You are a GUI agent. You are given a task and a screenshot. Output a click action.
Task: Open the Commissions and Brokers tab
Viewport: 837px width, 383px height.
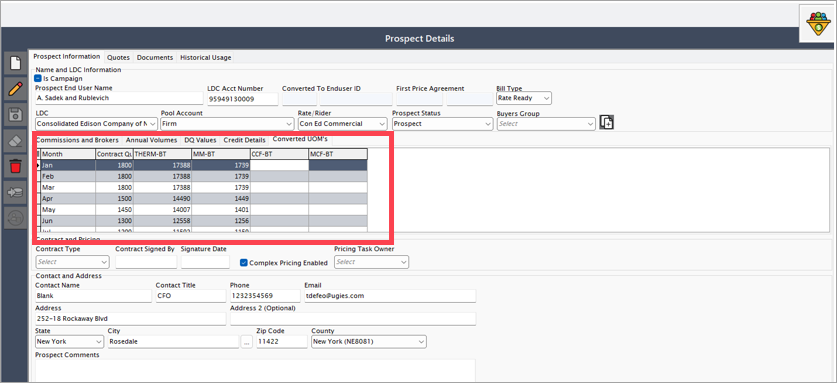(78, 140)
